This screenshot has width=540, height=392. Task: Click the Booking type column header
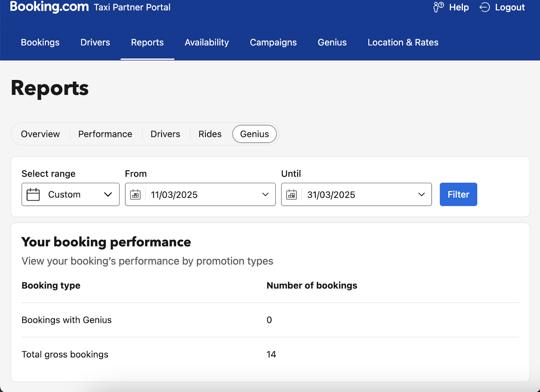[x=51, y=285]
